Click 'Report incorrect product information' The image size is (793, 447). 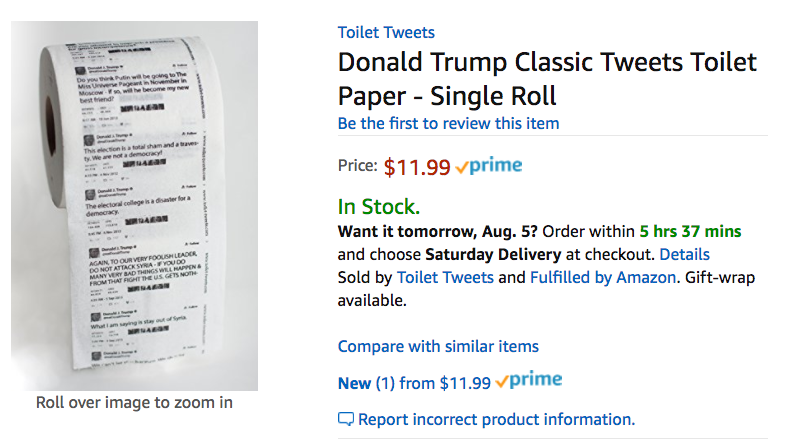[x=496, y=419]
